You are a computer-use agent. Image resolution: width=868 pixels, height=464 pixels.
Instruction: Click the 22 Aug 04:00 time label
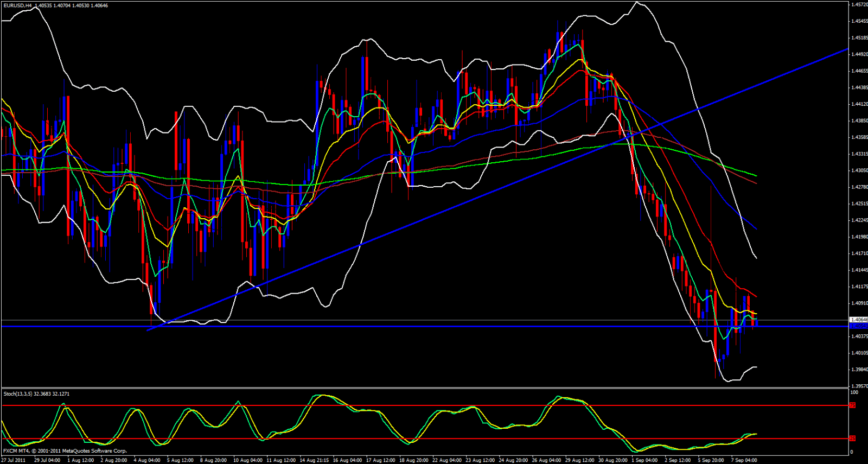[447, 460]
